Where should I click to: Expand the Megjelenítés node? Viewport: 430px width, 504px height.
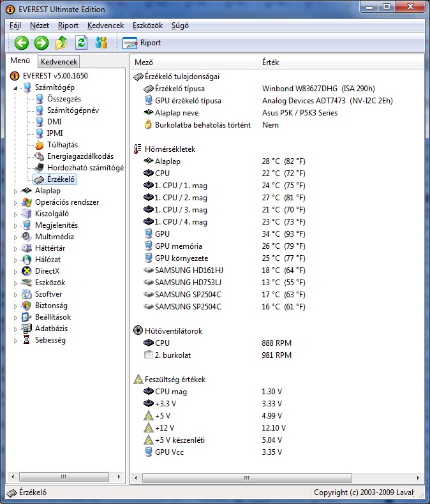(15, 226)
